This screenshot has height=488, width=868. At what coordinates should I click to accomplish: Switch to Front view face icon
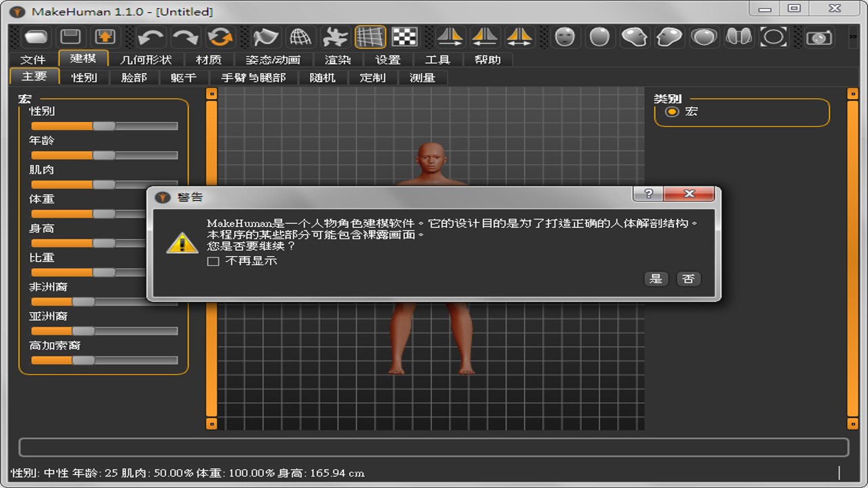tap(565, 37)
